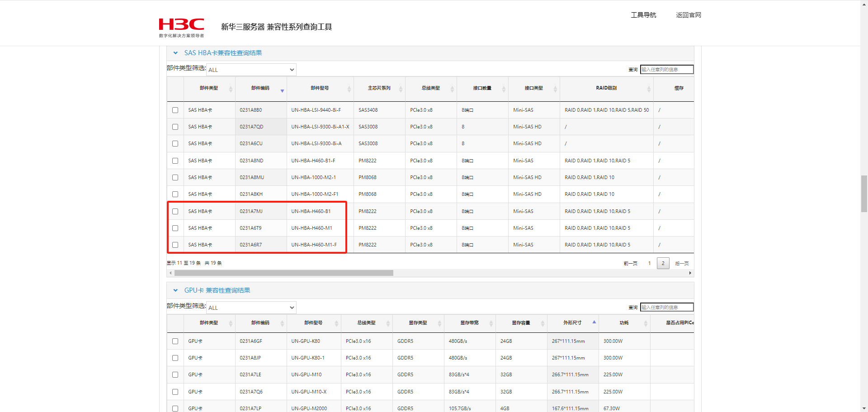868x412 pixels.
Task: Click the SAS HBA table horizontal scrollbar
Action: pyautogui.click(x=284, y=273)
